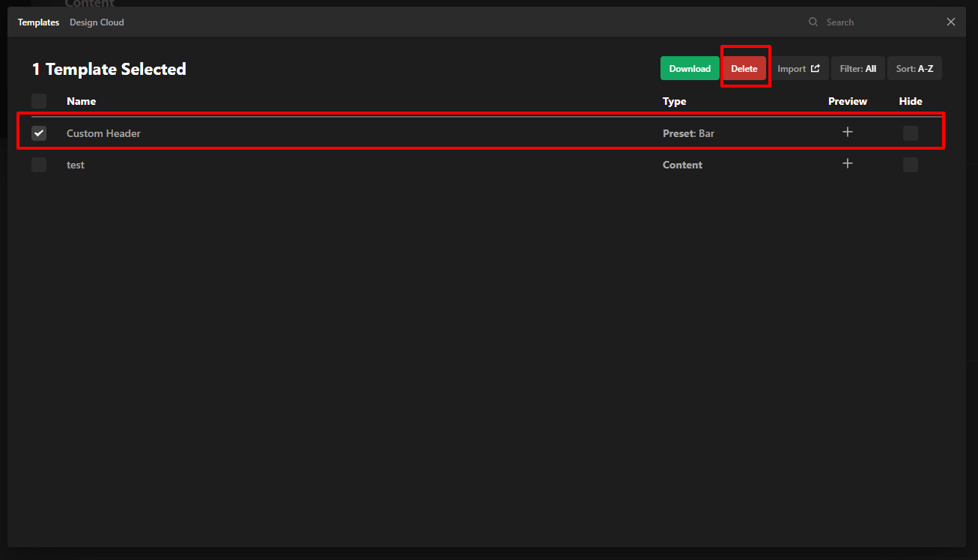
Task: Click the Hide column header
Action: click(x=911, y=101)
